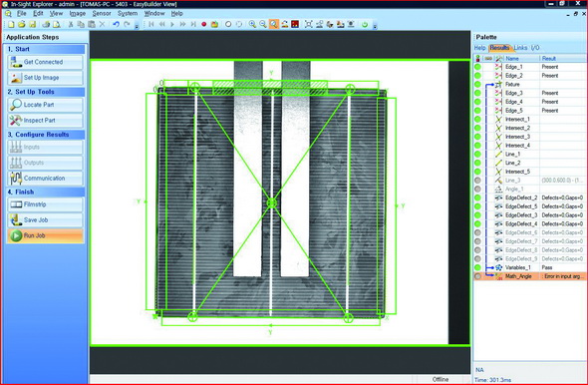Click the New Job toolbar icon
The width and height of the screenshot is (588, 385).
click(11, 24)
